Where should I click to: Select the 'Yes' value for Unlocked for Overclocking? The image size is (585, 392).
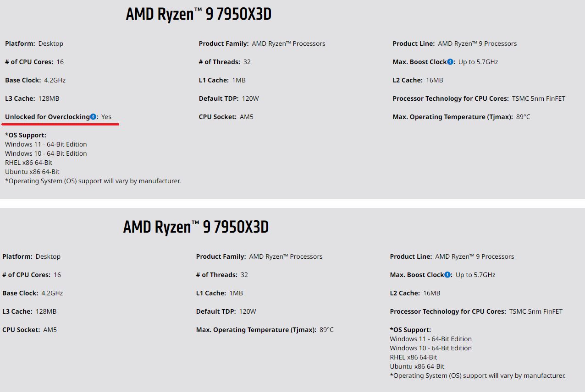coord(106,117)
